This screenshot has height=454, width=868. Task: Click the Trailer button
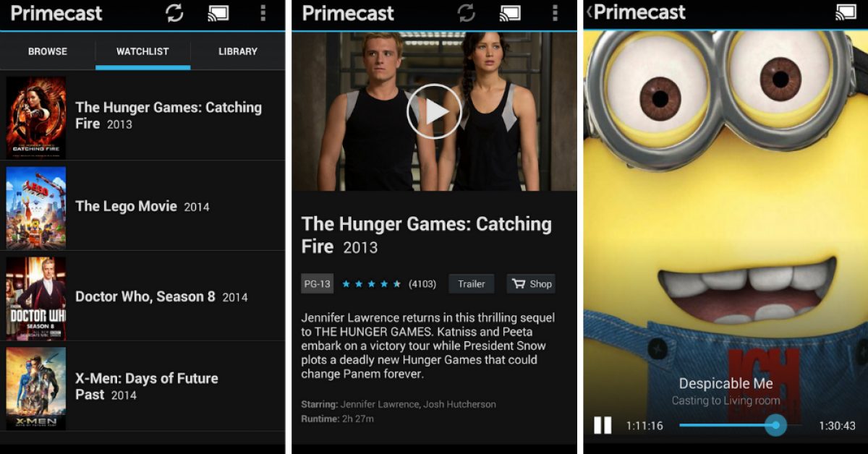tap(472, 284)
